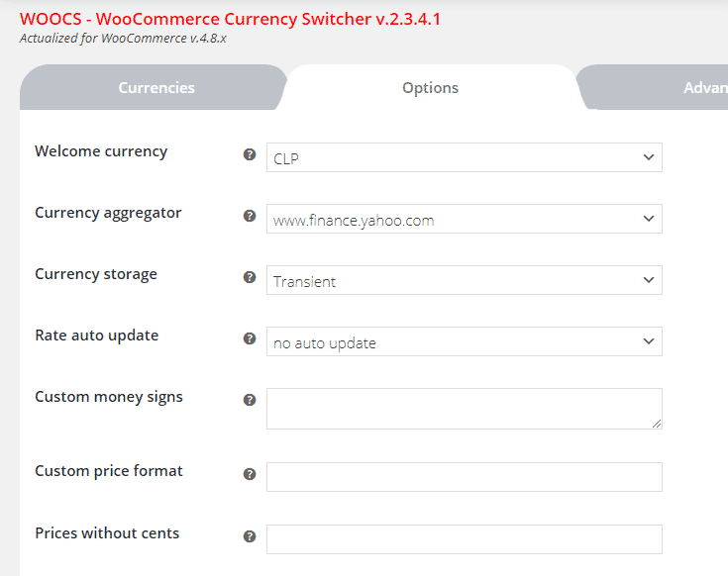The height and width of the screenshot is (576, 728).
Task: Click the help icon beside Welcome currency
Action: tap(250, 154)
